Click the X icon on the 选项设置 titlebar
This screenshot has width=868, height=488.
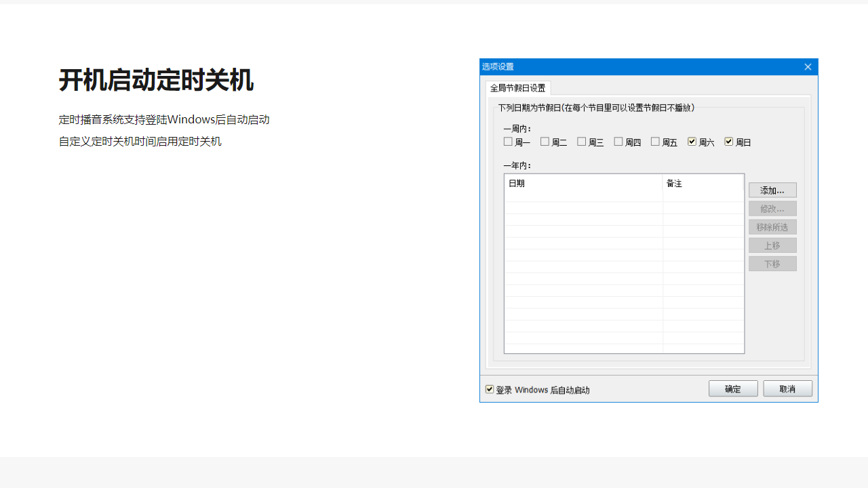pyautogui.click(x=808, y=66)
